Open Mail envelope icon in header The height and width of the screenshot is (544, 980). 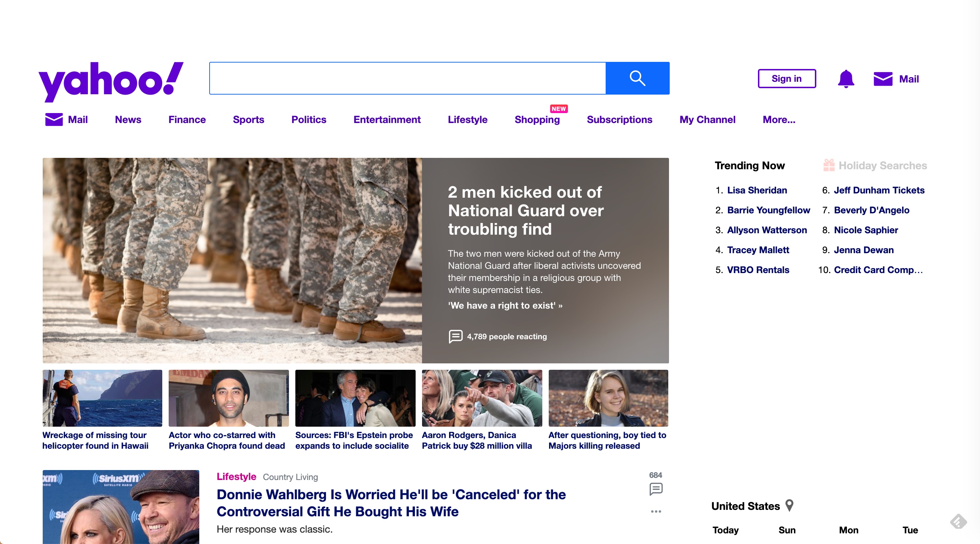(882, 79)
